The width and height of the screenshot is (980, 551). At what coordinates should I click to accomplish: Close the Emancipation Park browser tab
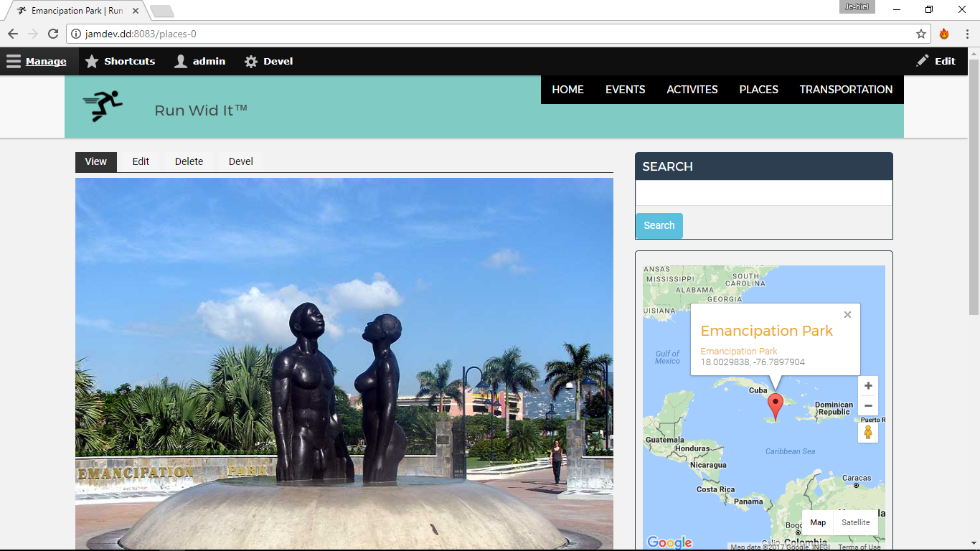[x=136, y=11]
